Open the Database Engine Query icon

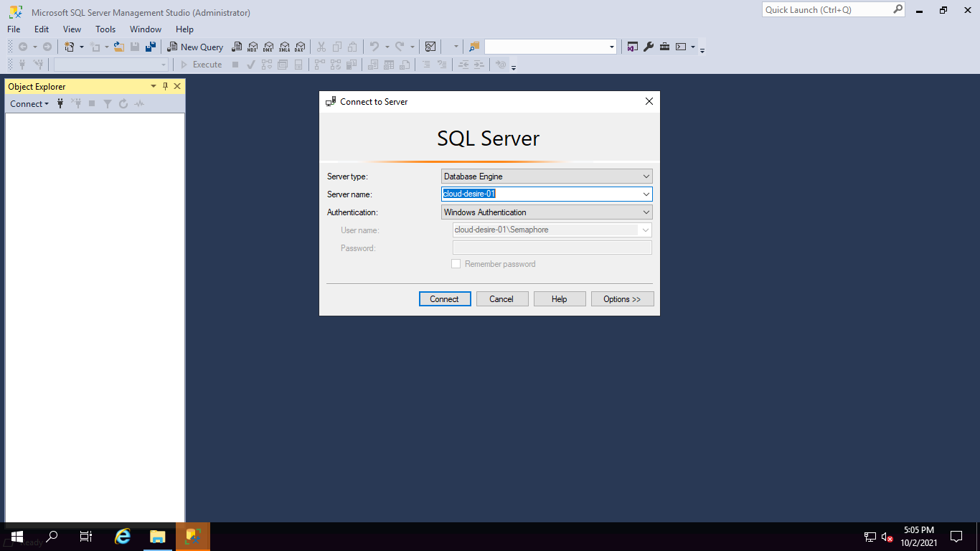click(x=237, y=47)
